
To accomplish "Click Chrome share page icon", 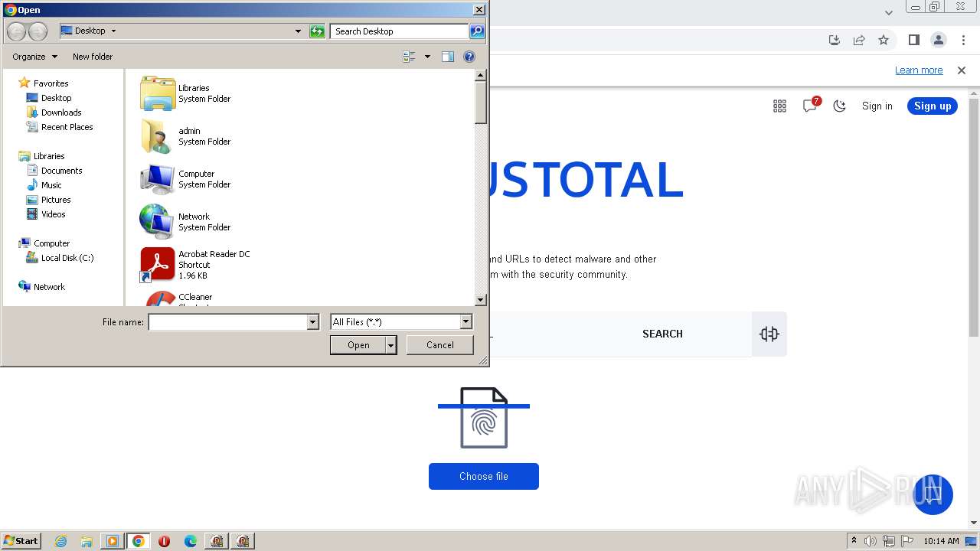I will [x=859, y=40].
